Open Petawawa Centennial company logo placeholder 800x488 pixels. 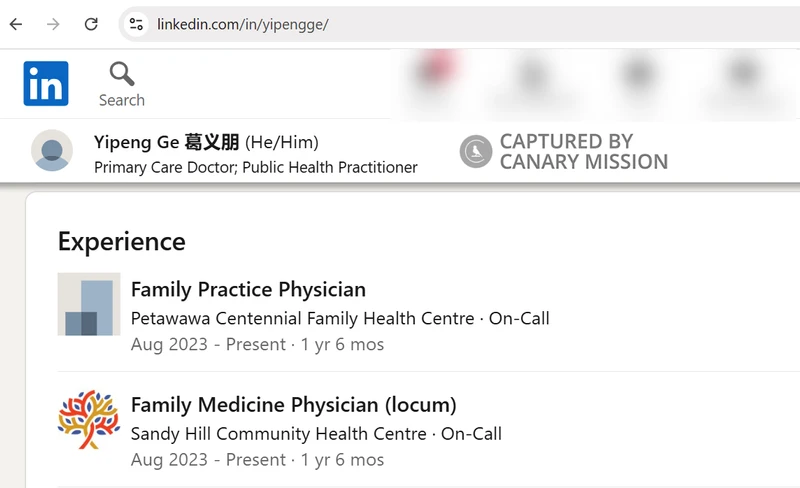[89, 304]
